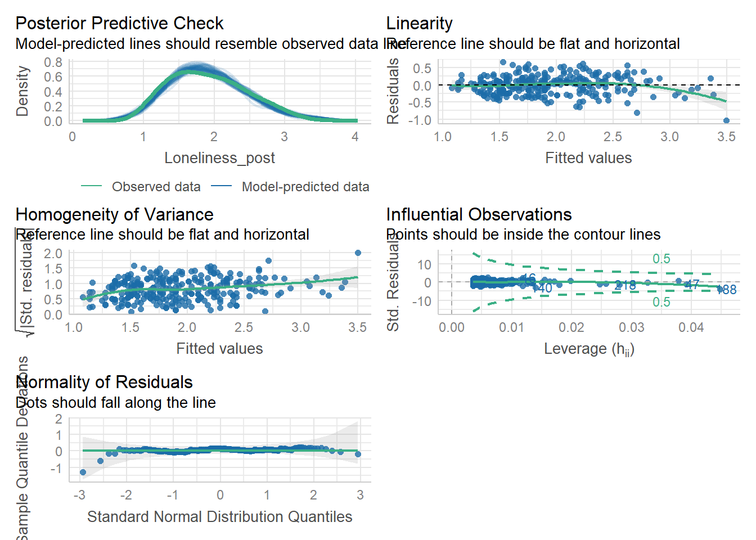Click the Standard Normal Distribution Quantiles label
Image resolution: width=756 pixels, height=540 pixels.
coord(219,516)
